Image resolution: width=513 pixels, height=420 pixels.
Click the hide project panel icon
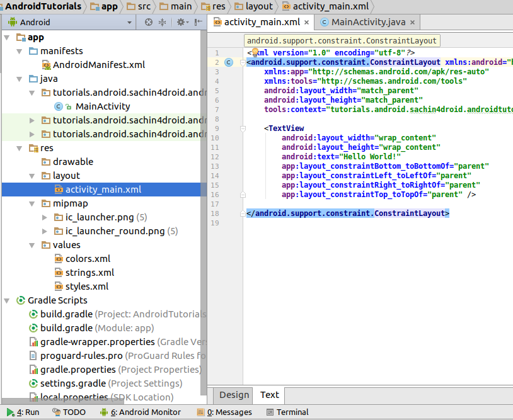199,22
